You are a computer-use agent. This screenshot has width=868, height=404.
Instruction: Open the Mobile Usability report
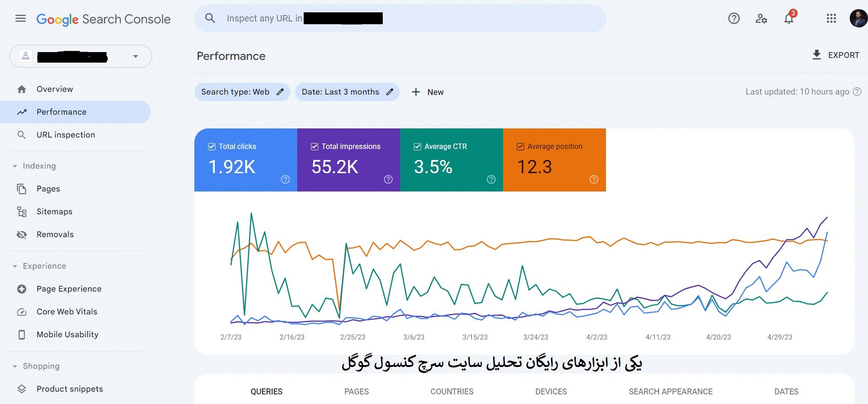point(67,334)
